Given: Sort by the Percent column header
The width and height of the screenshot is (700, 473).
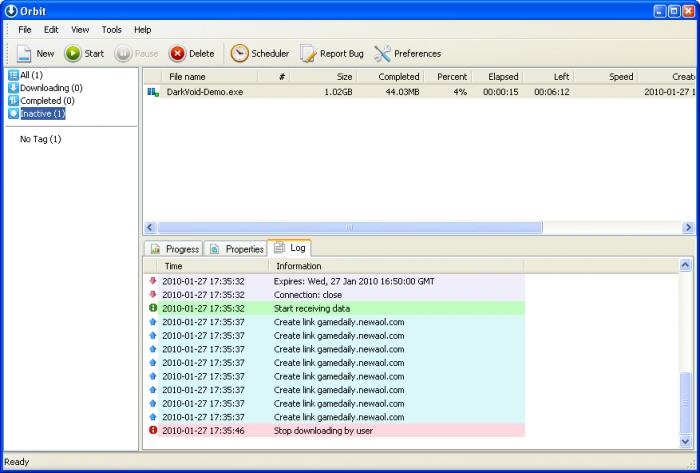Looking at the screenshot, I should point(448,77).
